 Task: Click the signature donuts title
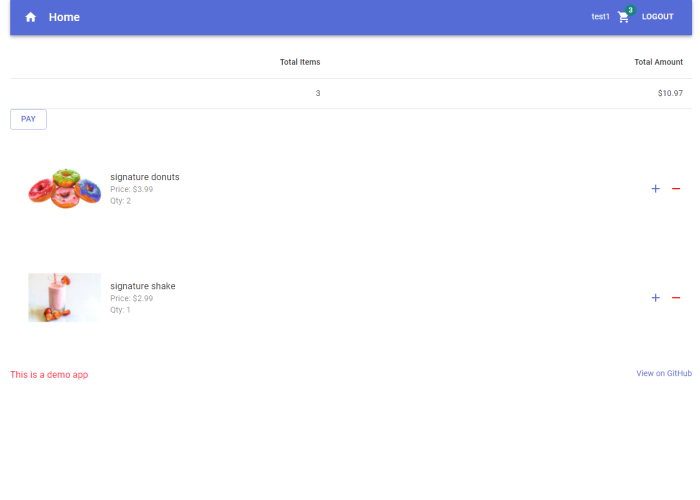coord(145,177)
